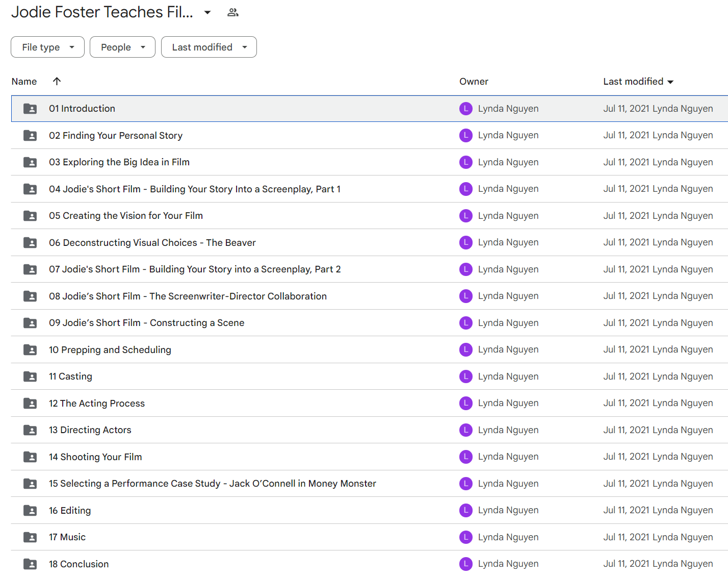Reverse sort direction with the up arrow
The width and height of the screenshot is (728, 577).
[x=57, y=81]
